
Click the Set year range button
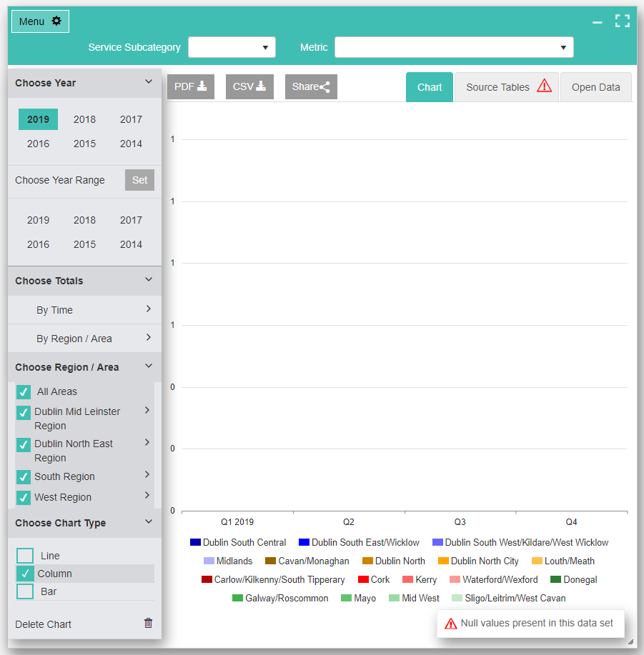click(x=139, y=180)
